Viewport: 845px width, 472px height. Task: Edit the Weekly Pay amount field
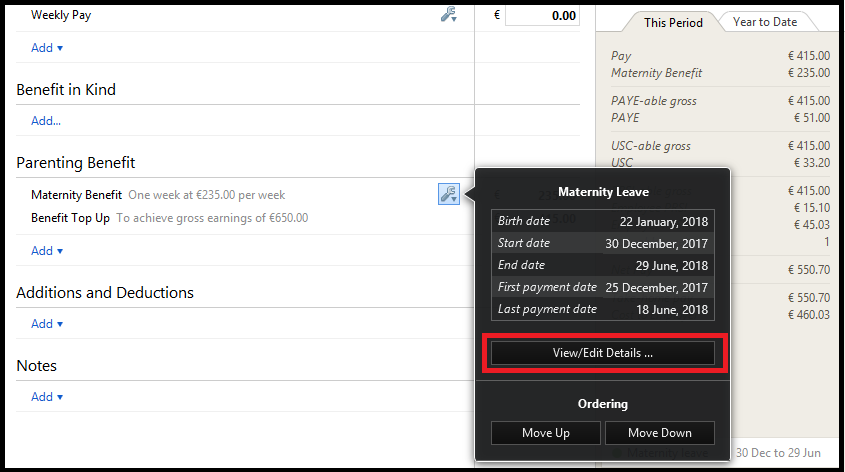[542, 16]
